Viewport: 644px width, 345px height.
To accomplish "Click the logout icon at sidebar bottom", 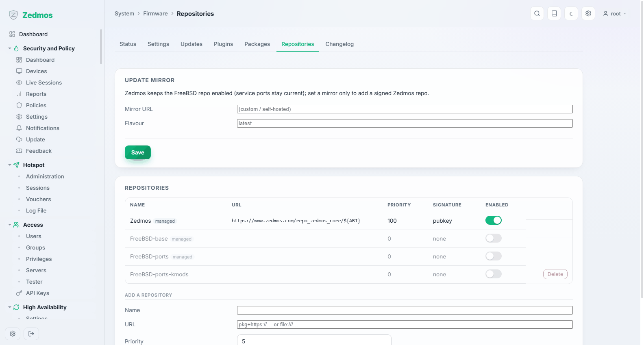I will coord(31,334).
